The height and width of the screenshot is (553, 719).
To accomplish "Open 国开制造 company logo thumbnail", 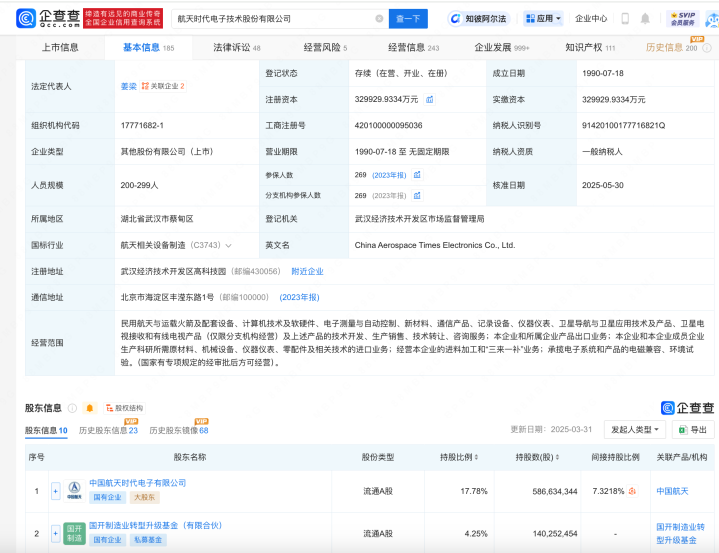I will tap(74, 533).
